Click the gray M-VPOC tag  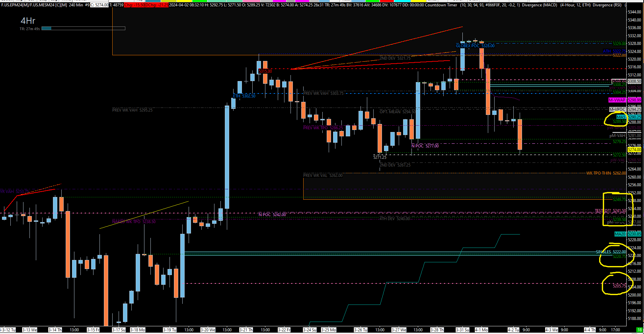[617, 110]
